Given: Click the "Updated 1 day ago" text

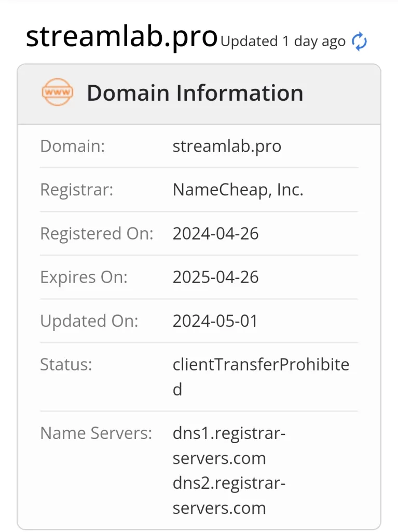Looking at the screenshot, I should click(x=283, y=42).
